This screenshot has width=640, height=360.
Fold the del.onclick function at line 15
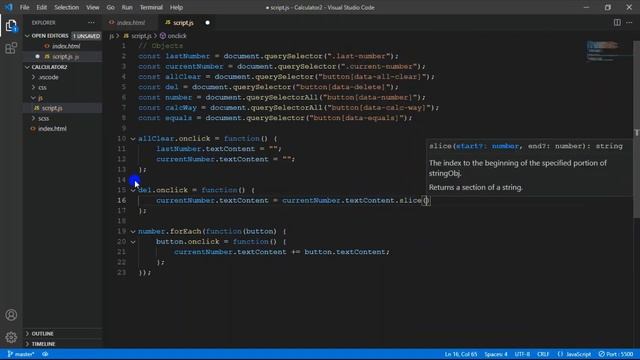133,190
